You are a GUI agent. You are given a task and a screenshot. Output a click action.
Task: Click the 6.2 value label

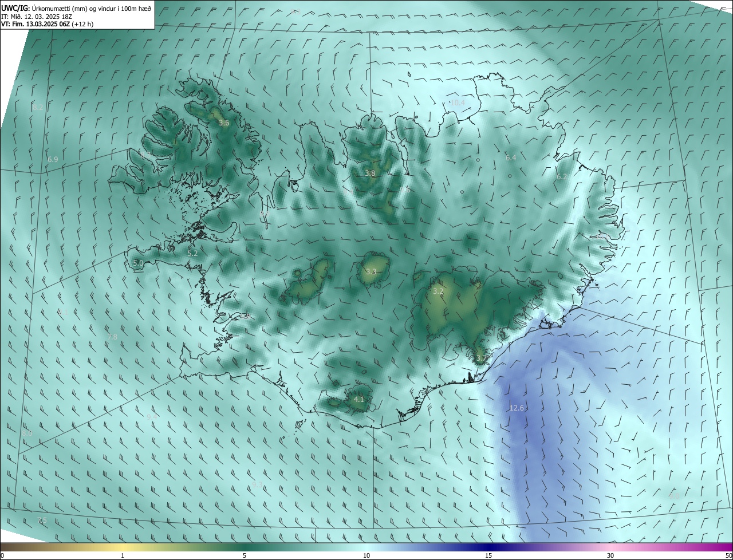click(x=561, y=177)
